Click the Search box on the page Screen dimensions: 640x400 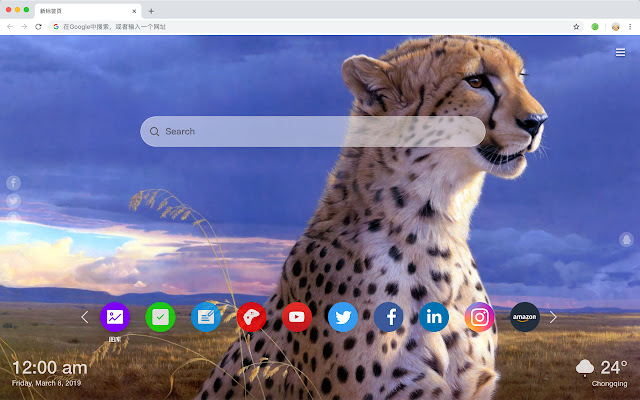point(313,131)
